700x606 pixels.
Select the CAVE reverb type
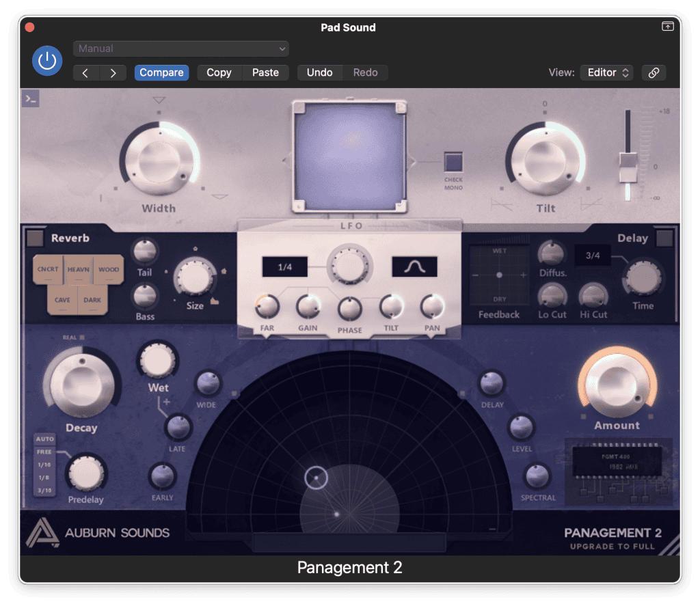click(62, 300)
